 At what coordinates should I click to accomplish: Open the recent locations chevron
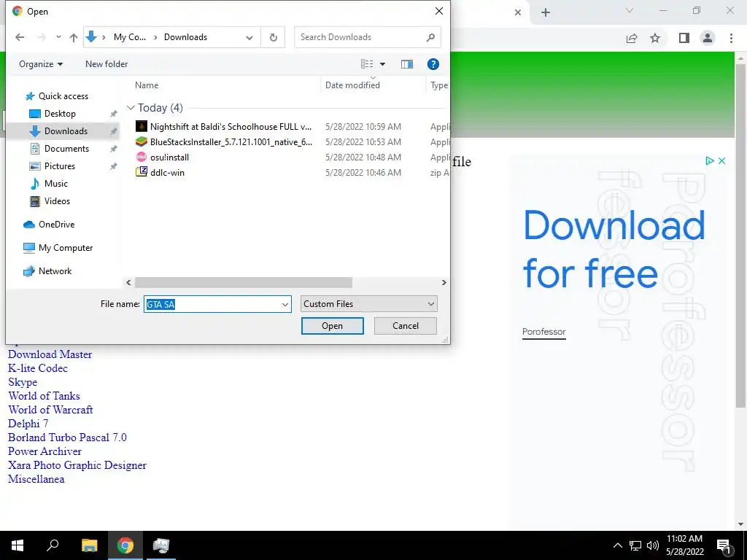[58, 37]
